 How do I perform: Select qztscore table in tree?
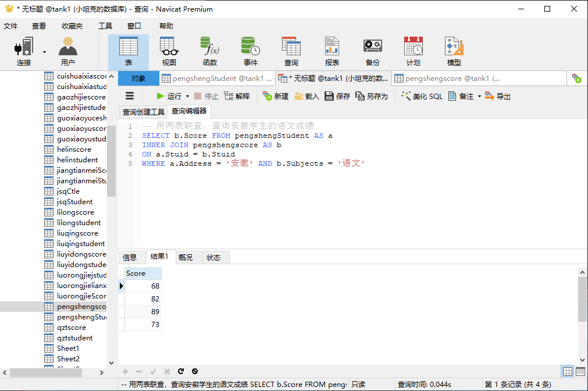[x=72, y=328]
